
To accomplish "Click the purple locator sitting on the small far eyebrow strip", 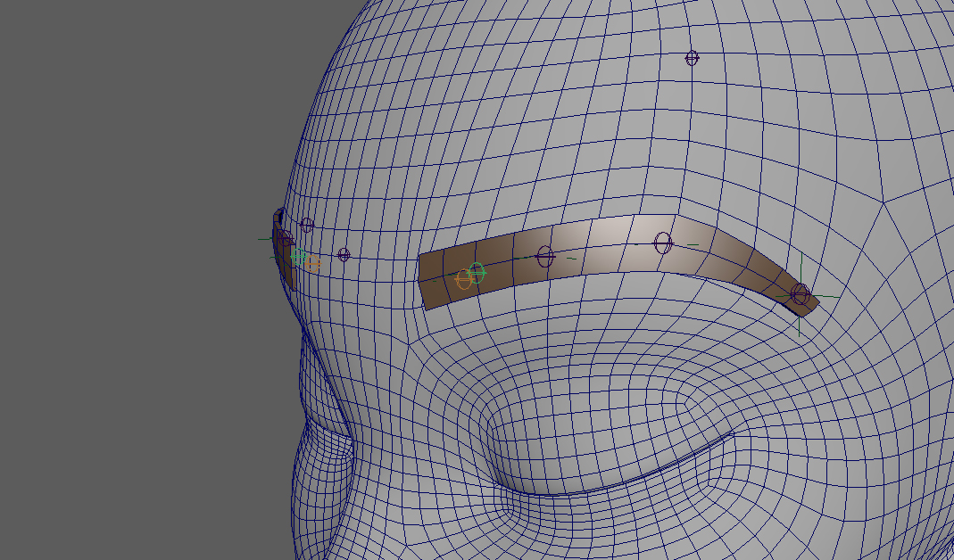I will pos(286,240).
